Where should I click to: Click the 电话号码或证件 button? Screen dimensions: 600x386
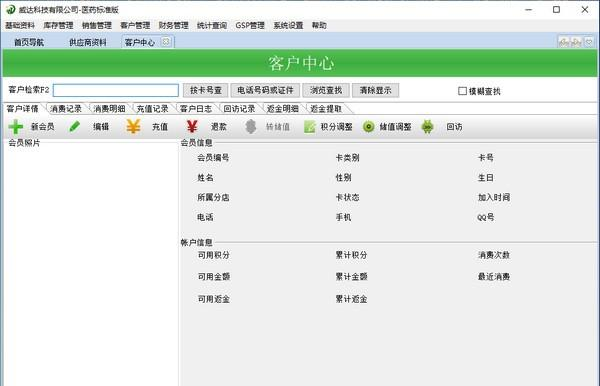(265, 90)
